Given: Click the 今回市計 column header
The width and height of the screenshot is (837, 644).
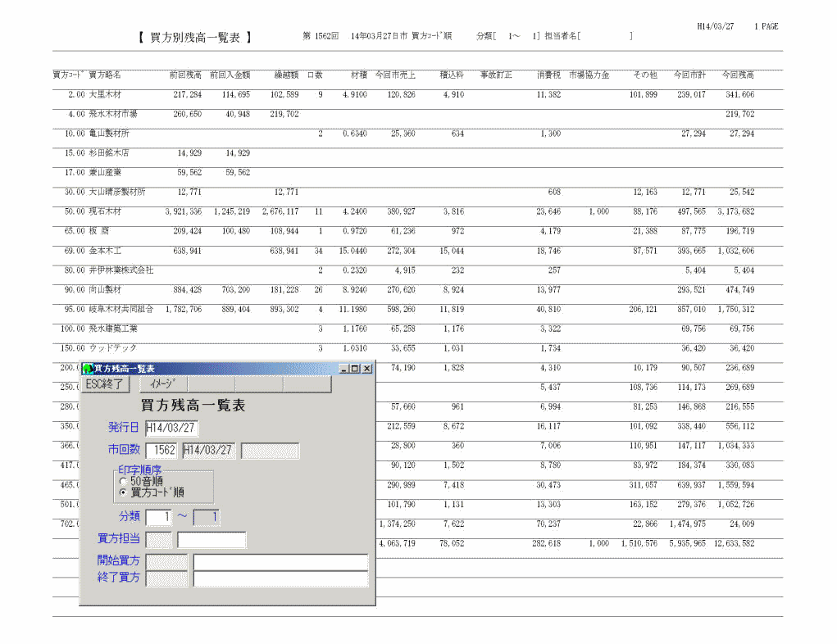Looking at the screenshot, I should pos(689,75).
